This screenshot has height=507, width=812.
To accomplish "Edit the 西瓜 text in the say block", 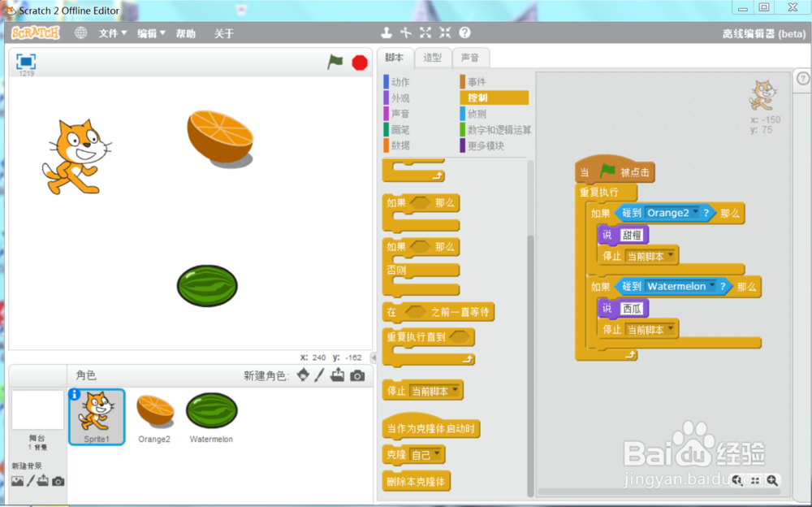I will [x=632, y=309].
